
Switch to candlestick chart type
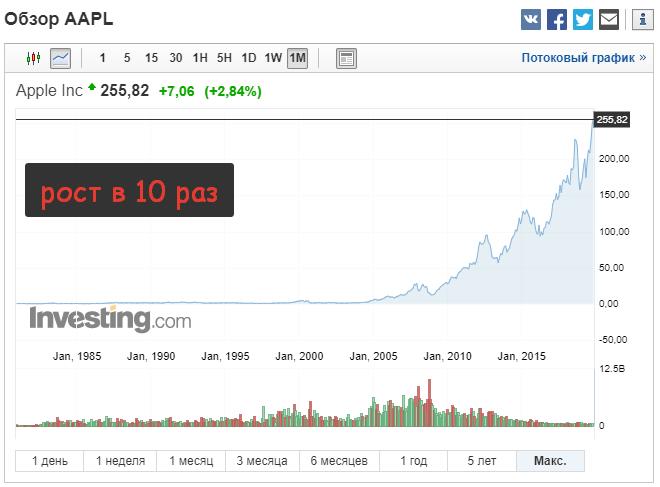34,58
